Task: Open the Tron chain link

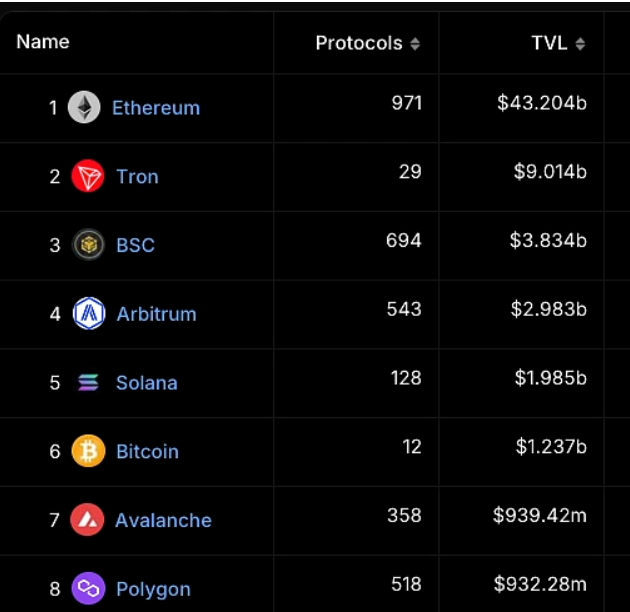Action: click(x=137, y=176)
